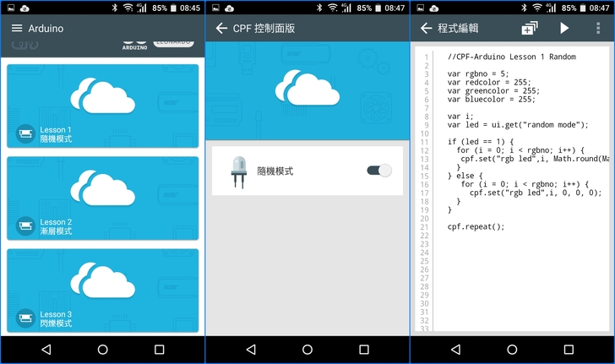Open the Lesson 3 閃爍模式 card
Image resolution: width=615 pixels, height=364 pixels.
click(103, 291)
